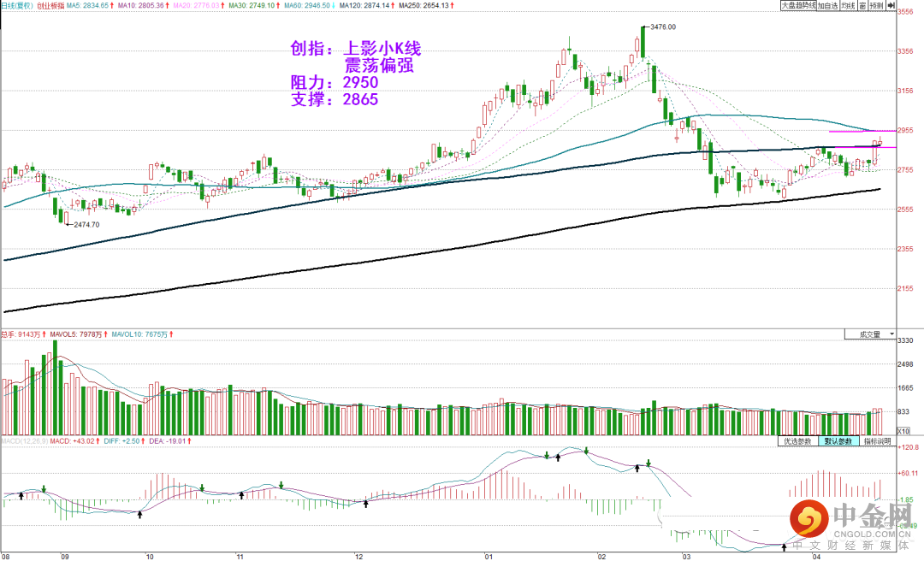
Task: Open 指标说明 indicator description
Action: pos(877,440)
